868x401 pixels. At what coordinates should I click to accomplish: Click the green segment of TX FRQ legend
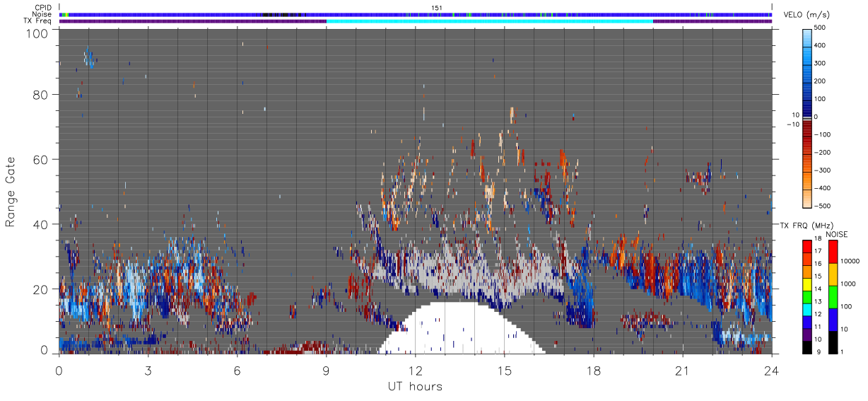pos(807,296)
